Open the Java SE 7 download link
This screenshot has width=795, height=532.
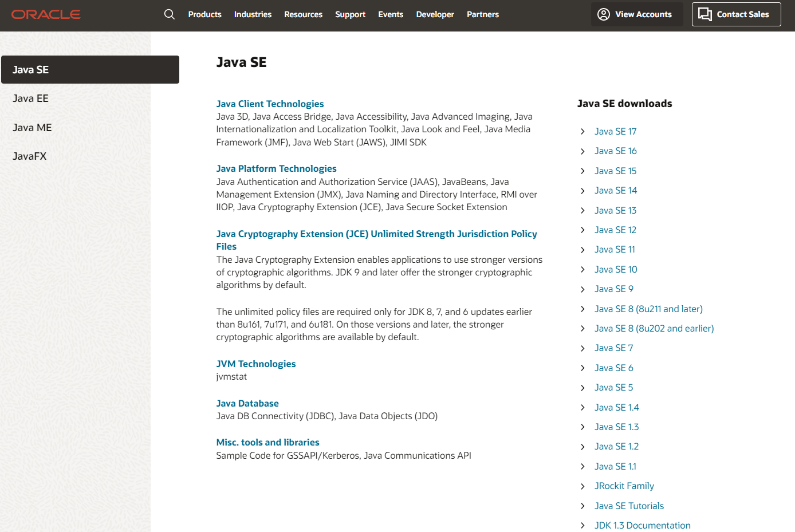[613, 348]
